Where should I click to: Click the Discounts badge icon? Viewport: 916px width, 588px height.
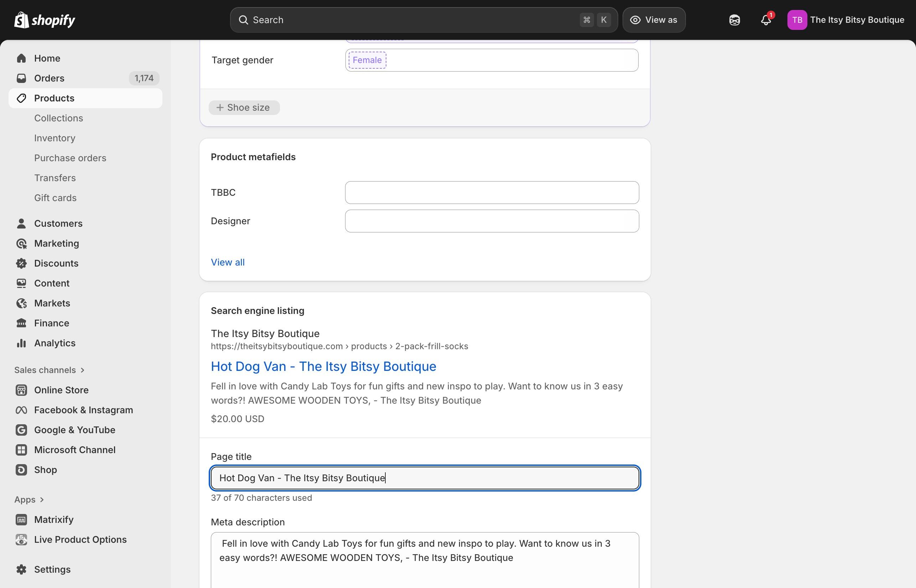click(21, 263)
